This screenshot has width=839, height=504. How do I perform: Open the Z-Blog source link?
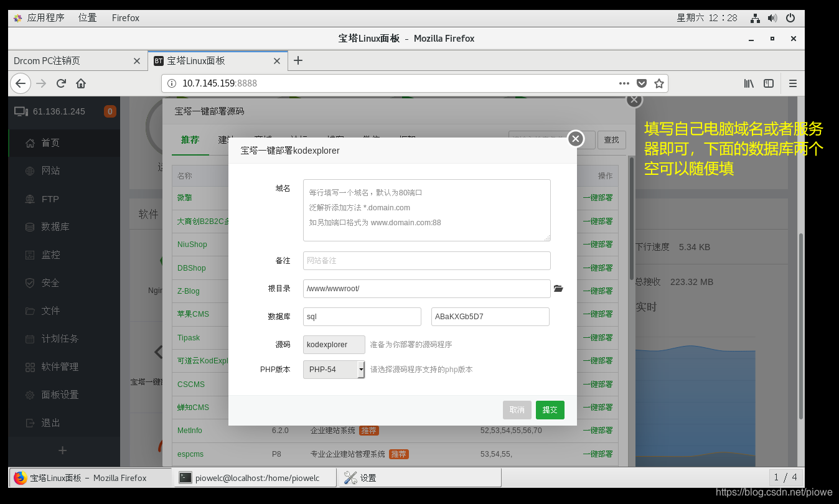click(189, 291)
